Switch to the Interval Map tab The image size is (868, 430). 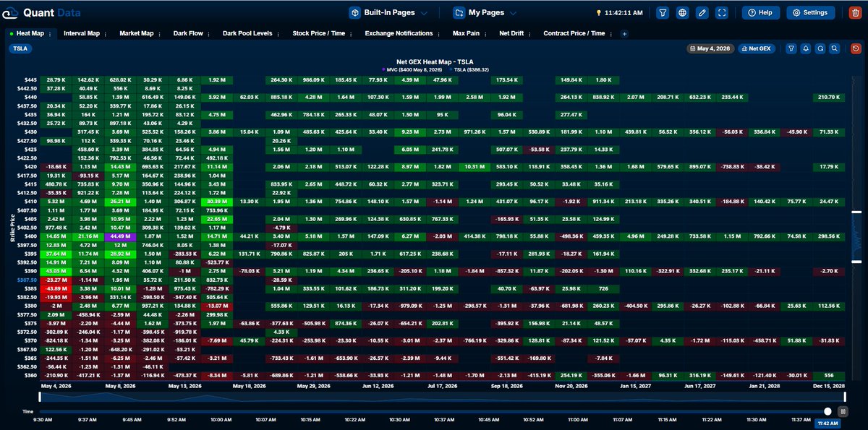tap(81, 33)
